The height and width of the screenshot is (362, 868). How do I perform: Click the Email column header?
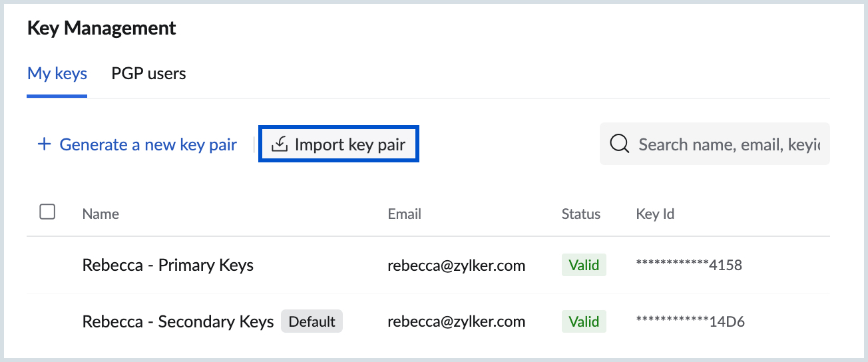coord(405,214)
